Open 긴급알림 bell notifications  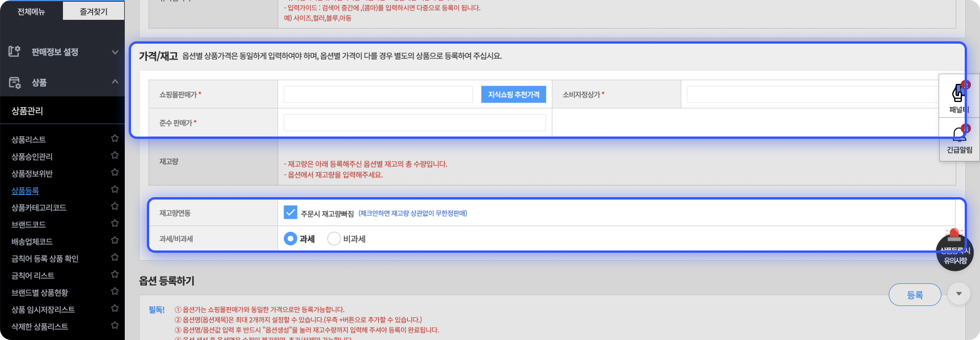[958, 135]
